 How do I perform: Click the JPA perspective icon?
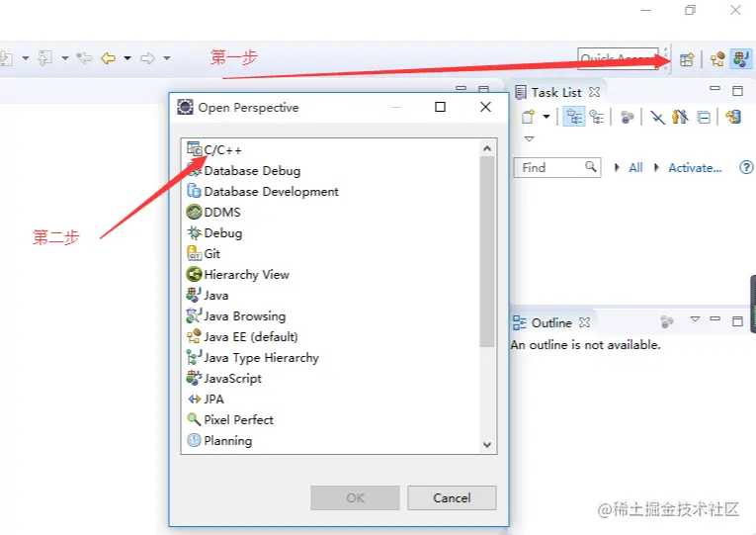[x=194, y=399]
